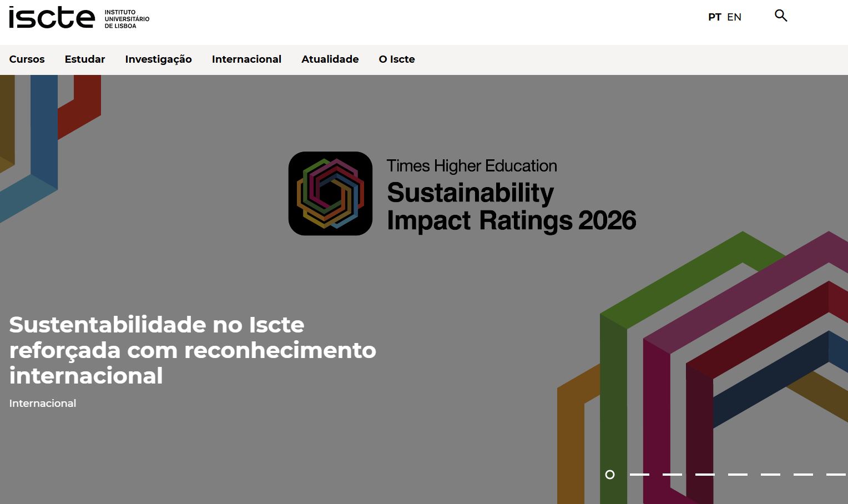The image size is (848, 504).
Task: Go to the eighth carousel slide dash
Action: pyautogui.click(x=836, y=475)
